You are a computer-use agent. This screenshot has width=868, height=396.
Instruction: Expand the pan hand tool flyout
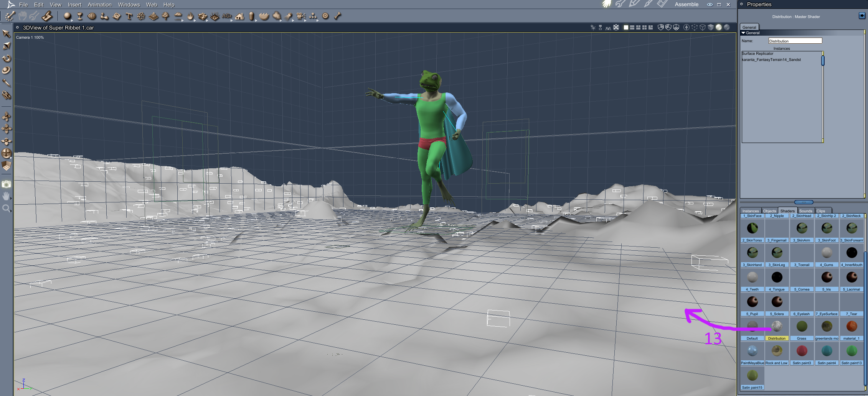pyautogui.click(x=11, y=199)
